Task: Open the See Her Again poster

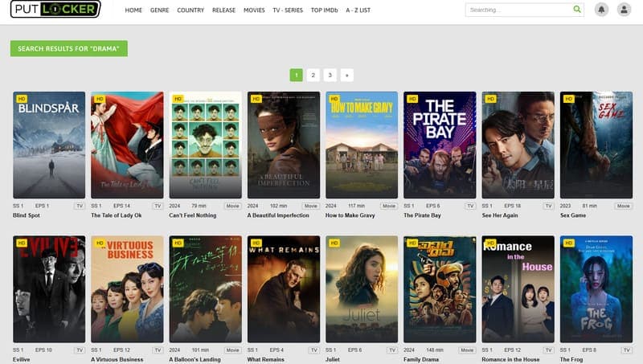Action: click(x=518, y=145)
